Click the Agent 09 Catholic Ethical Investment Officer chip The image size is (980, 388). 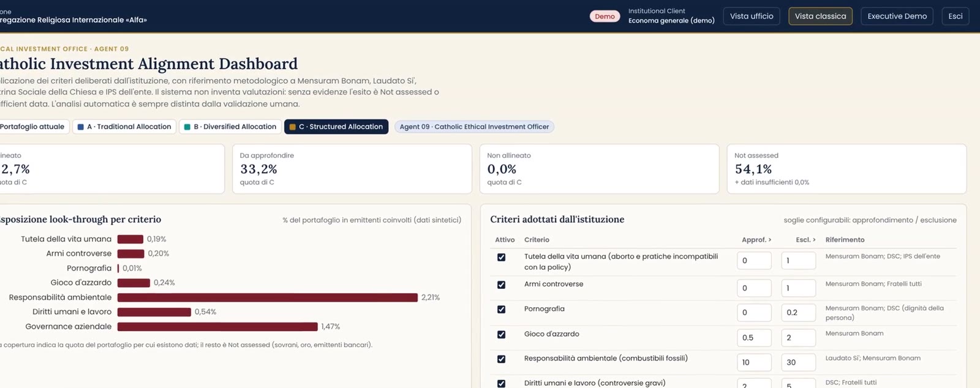[474, 127]
